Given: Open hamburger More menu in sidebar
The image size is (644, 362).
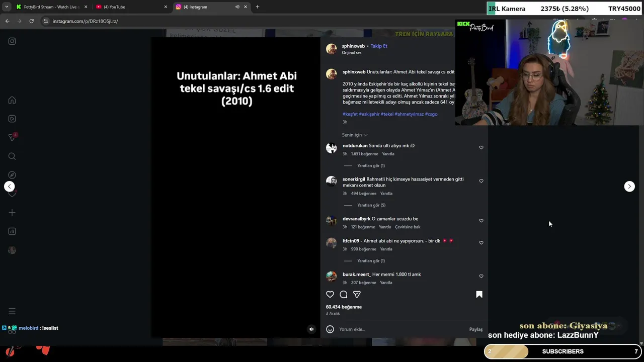Looking at the screenshot, I should (x=12, y=311).
